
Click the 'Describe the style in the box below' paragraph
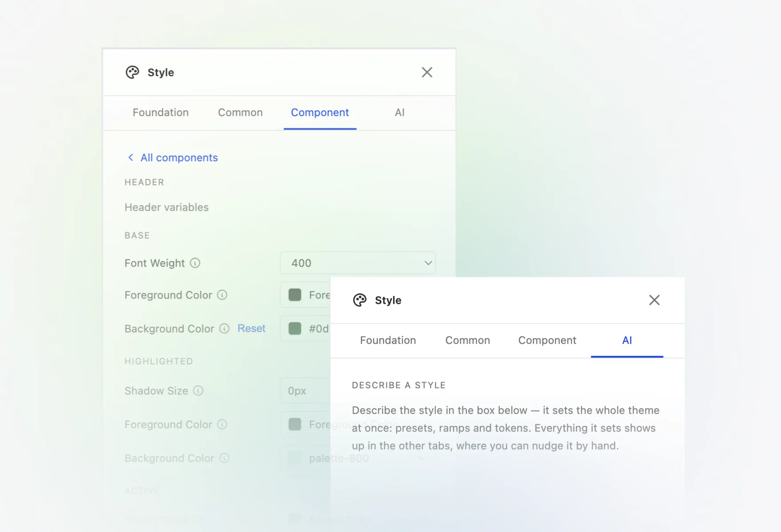(505, 428)
